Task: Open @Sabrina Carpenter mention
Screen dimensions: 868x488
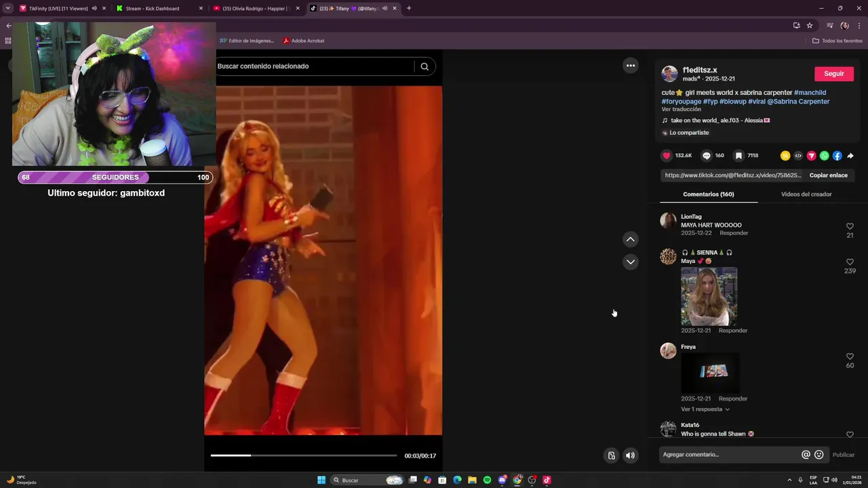Action: 798,102
